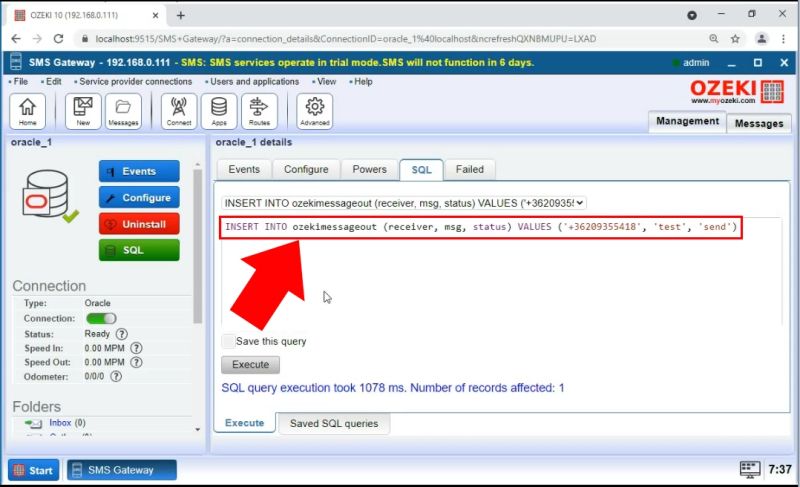Open the Routes signpost toolbar icon

pos(259,111)
